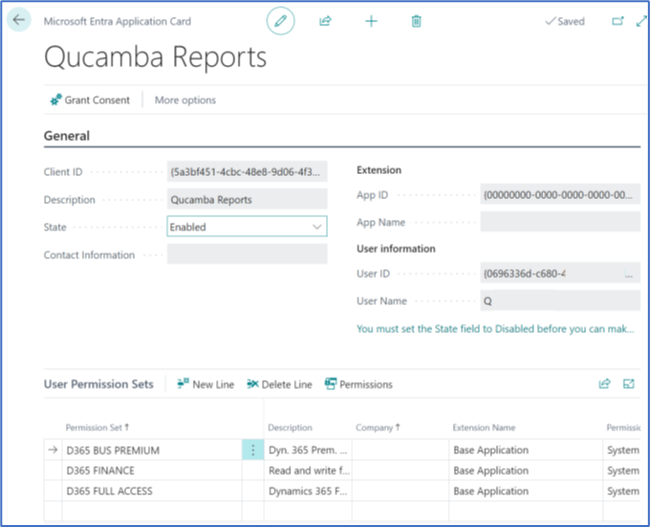Click the Saved status indicator
This screenshot has height=527, width=650.
pyautogui.click(x=565, y=21)
